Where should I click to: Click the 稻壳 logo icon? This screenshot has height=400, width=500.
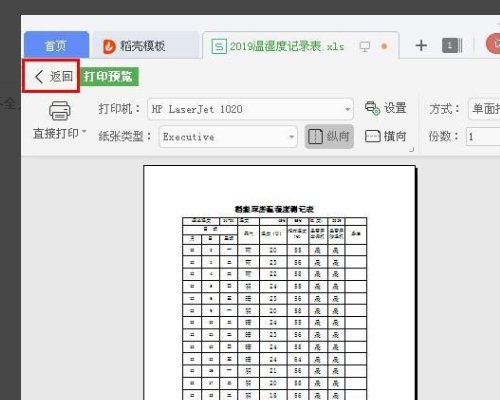coord(109,46)
